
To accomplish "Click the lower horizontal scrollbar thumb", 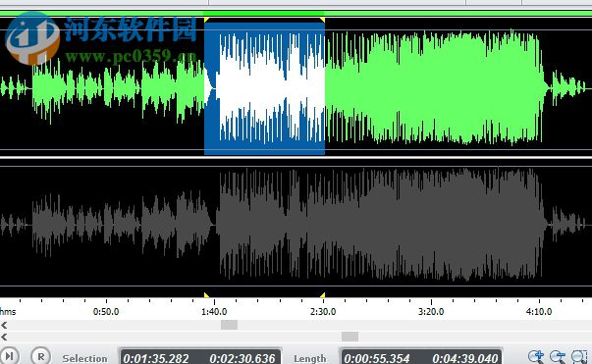I will [x=350, y=337].
